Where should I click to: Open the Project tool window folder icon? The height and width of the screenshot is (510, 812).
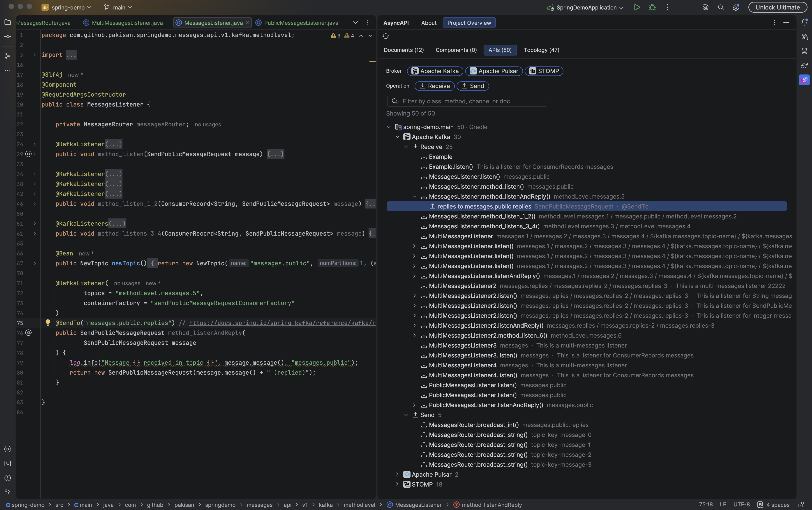pos(7,22)
